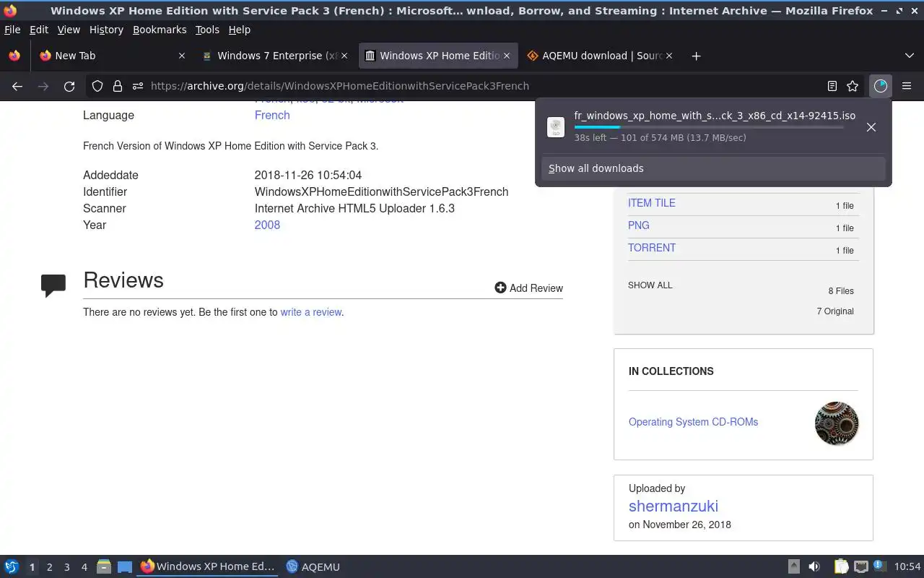Open the History menu
This screenshot has width=924, height=578.
coord(106,30)
